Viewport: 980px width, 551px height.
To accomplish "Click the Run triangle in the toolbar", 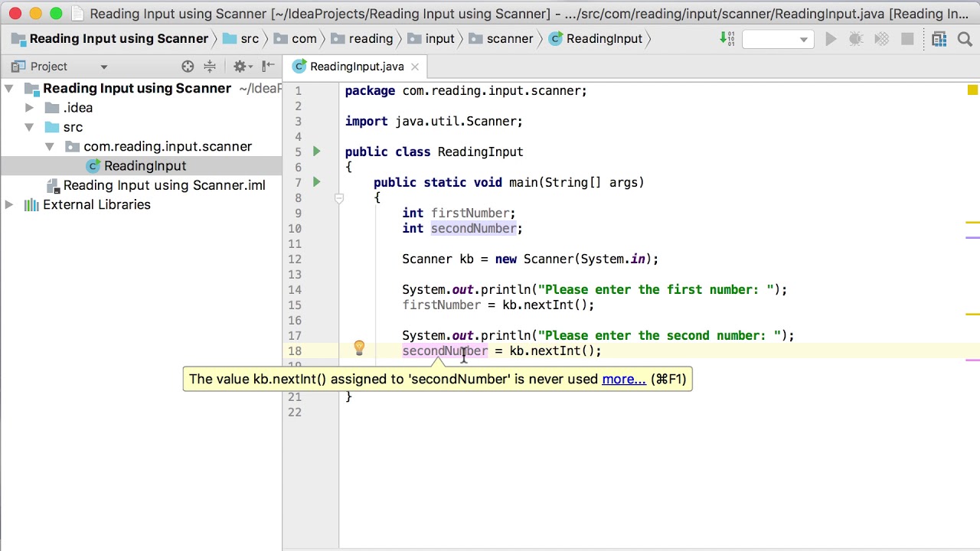I will 831,39.
